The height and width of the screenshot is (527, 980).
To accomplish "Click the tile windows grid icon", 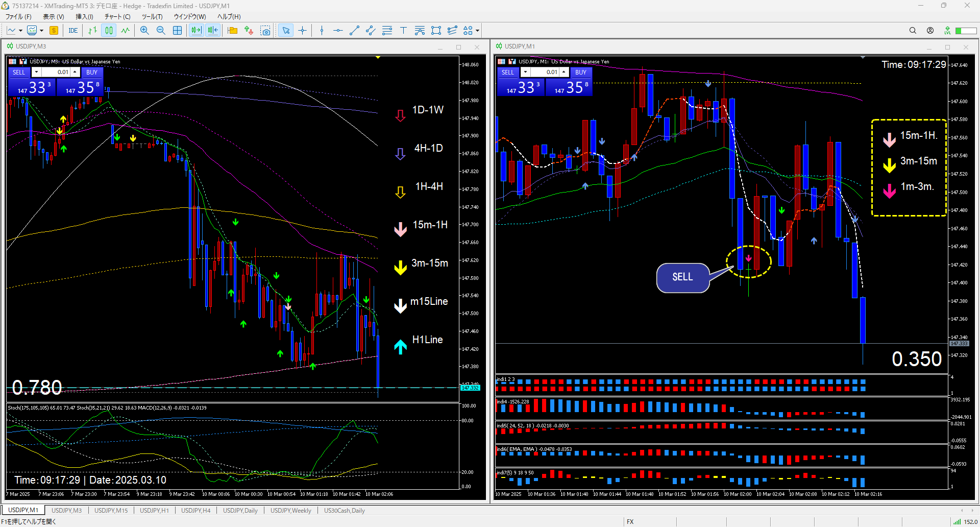I will (177, 31).
